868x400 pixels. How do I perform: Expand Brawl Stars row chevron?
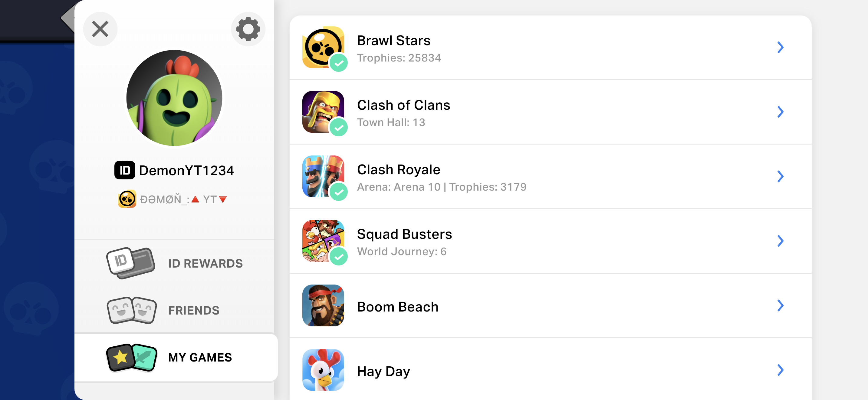781,47
